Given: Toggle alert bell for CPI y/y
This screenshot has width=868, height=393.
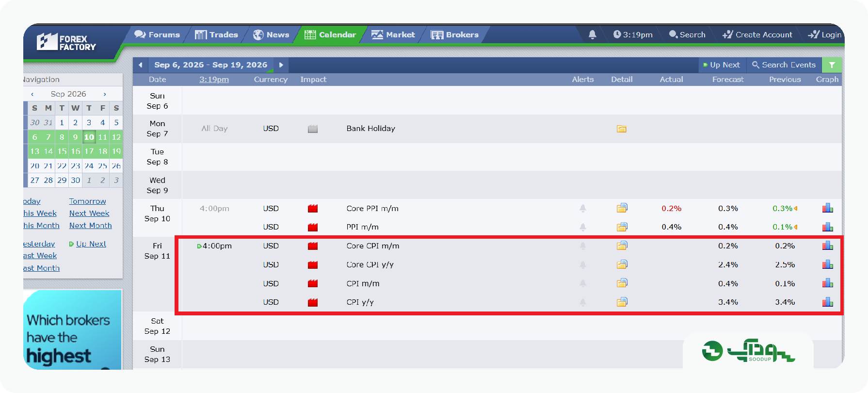Looking at the screenshot, I should pyautogui.click(x=583, y=302).
